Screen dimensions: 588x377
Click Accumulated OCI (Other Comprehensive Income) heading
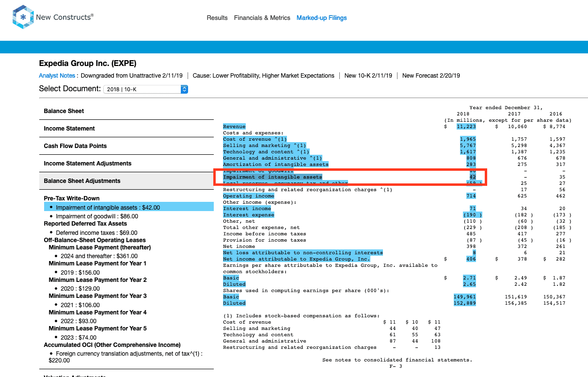coord(112,345)
